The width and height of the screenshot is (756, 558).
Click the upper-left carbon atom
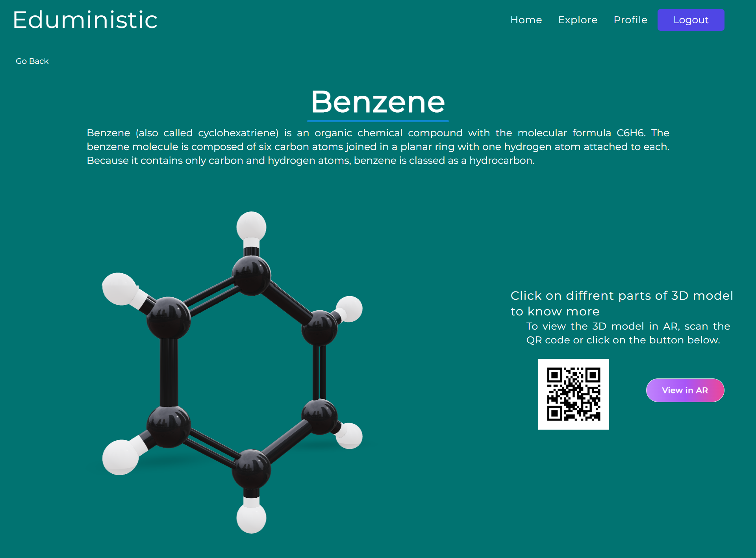(x=169, y=318)
